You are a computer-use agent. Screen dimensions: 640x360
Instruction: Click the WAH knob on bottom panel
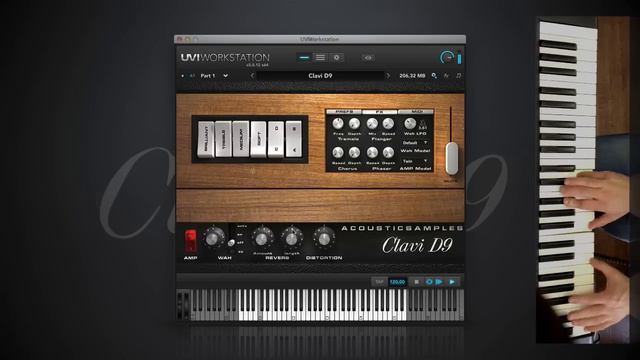[x=213, y=238]
